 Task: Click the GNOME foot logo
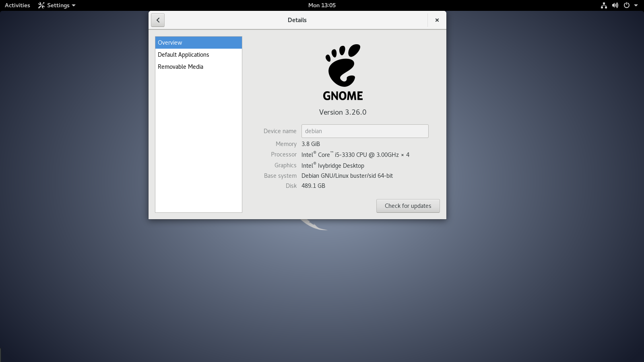343,65
